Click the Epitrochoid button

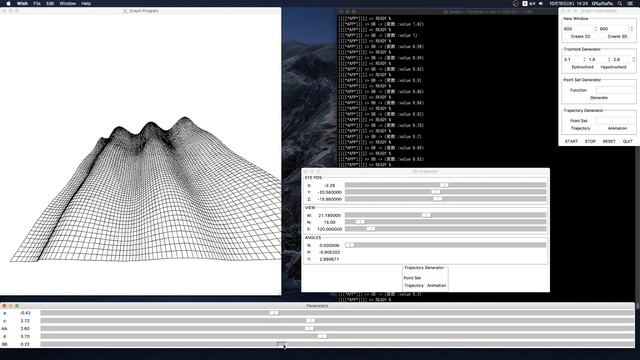tap(582, 67)
